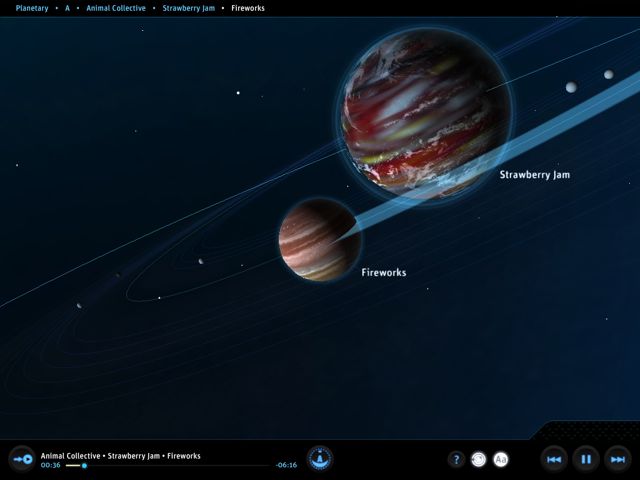Select the Strawberry Jam album planet
640x480 pixels.
425,114
